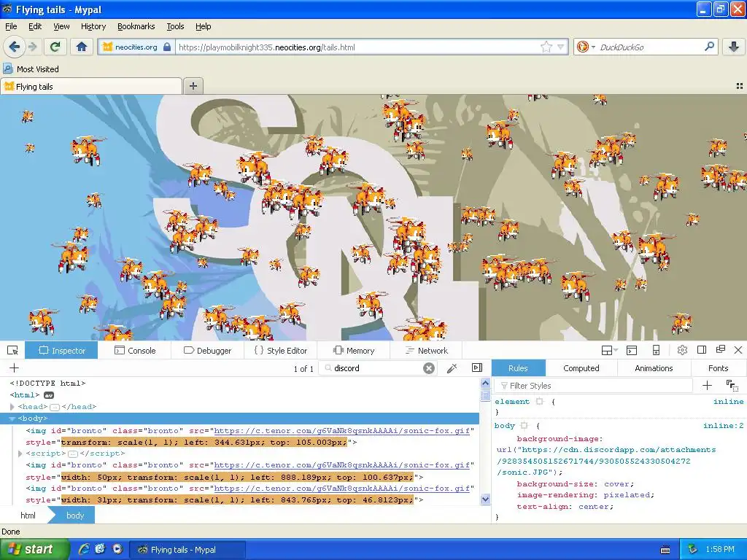Click the padlock site identity icon
The height and width of the screenshot is (560, 747).
click(167, 47)
